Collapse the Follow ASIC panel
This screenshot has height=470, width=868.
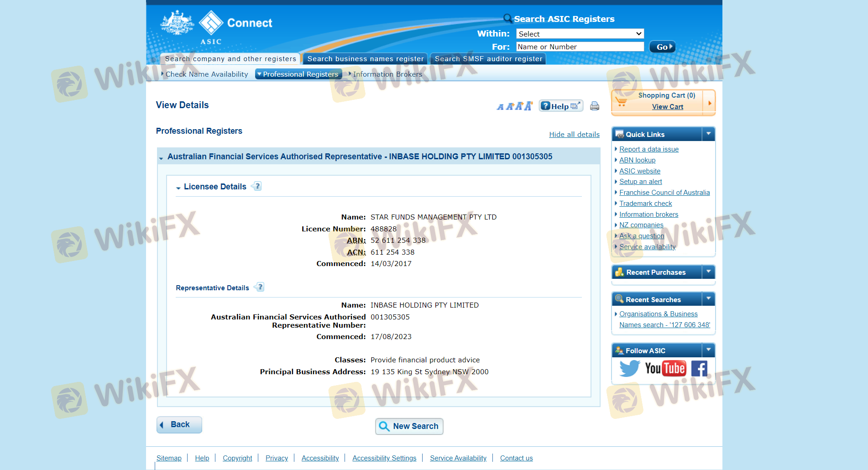click(x=708, y=350)
